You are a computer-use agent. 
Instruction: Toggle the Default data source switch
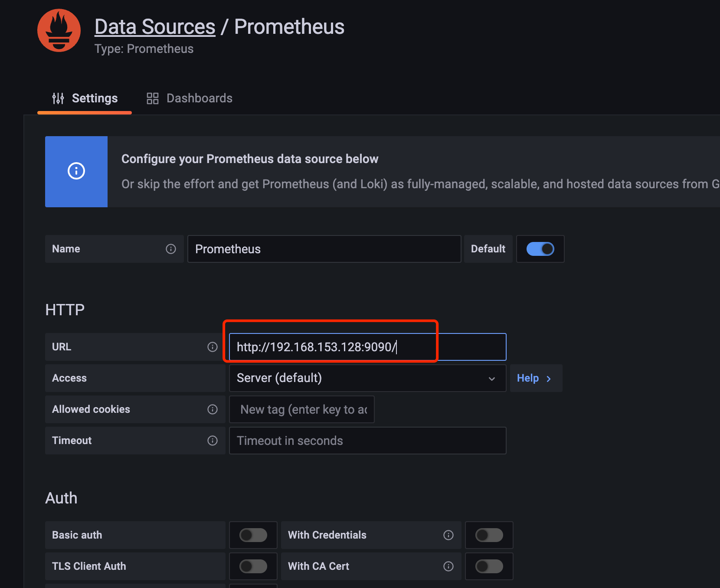(x=540, y=249)
